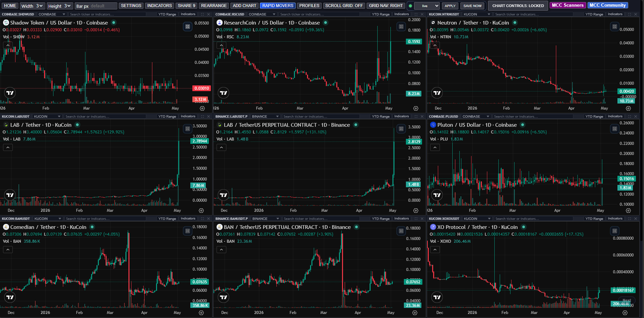Open layout grid icon on ResearchCoin chart
The height and width of the screenshot is (318, 644).
point(401,26)
